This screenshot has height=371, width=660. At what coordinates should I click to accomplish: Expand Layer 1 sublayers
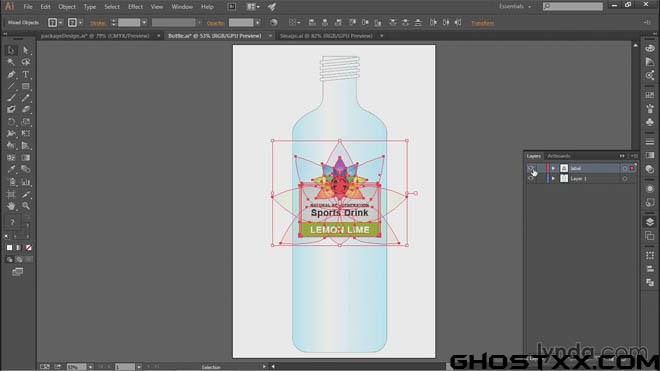click(554, 179)
